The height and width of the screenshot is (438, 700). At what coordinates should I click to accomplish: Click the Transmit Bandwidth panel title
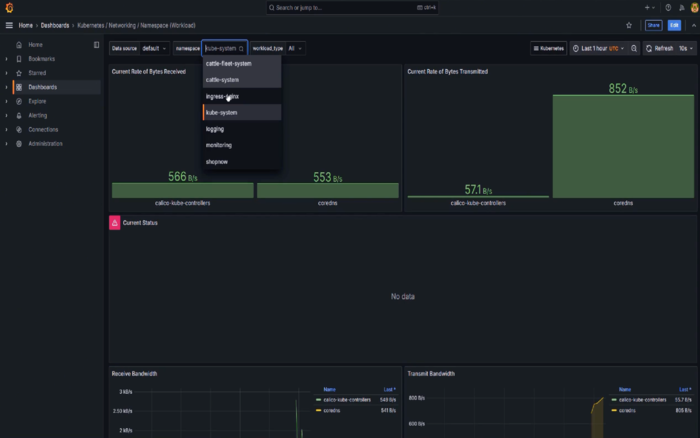coord(431,374)
